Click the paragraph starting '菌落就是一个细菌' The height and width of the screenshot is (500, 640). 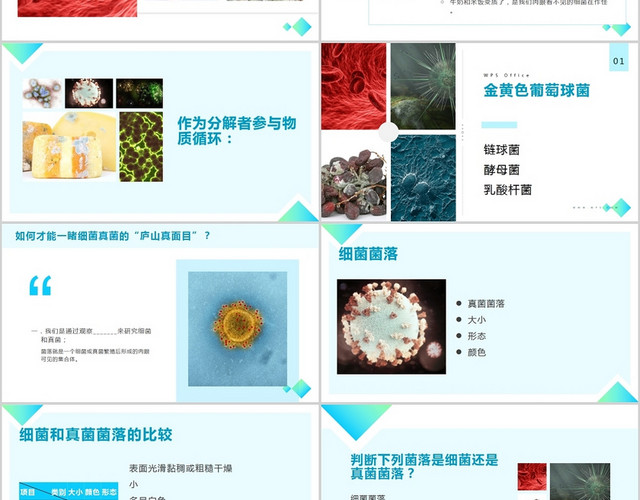[95, 355]
